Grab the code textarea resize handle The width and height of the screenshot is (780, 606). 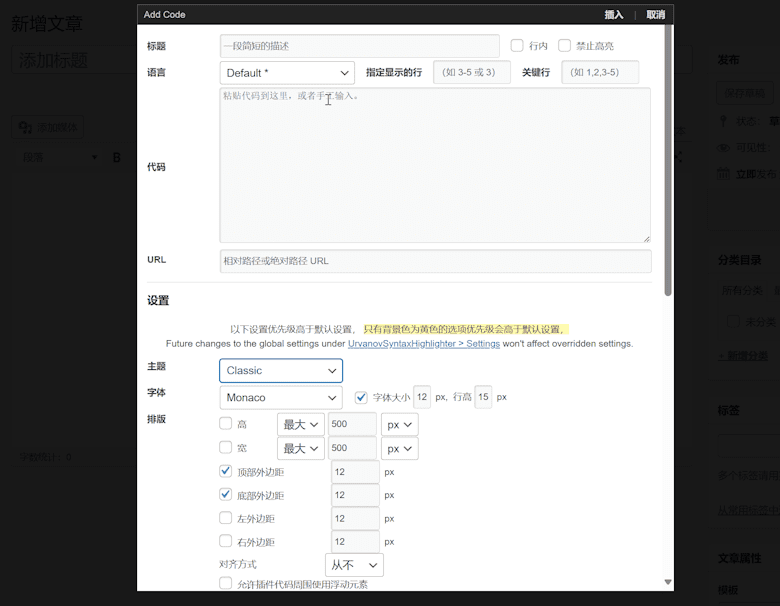[646, 239]
